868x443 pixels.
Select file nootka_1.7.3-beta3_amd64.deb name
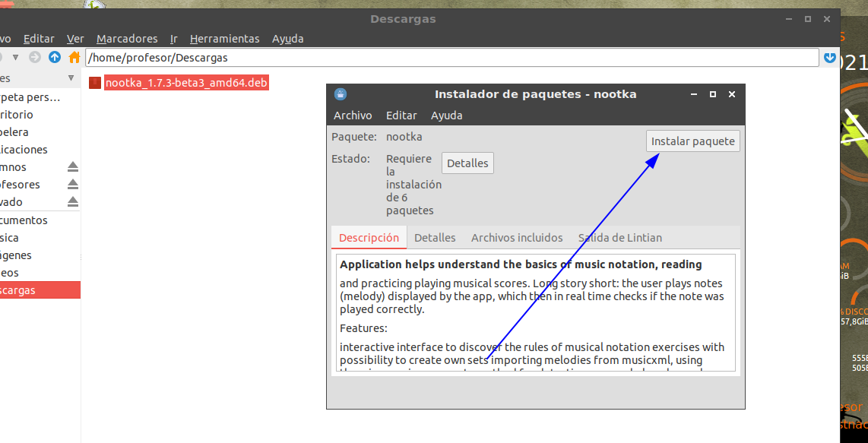tap(186, 83)
